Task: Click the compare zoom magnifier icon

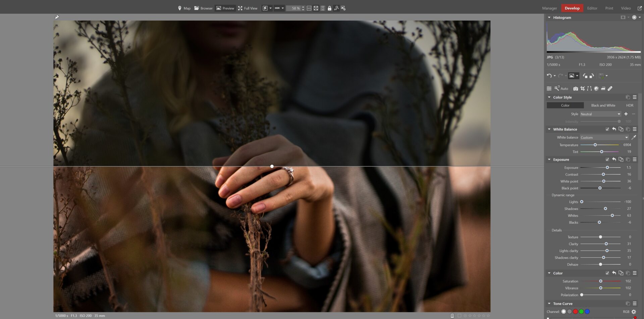Action: tap(336, 8)
